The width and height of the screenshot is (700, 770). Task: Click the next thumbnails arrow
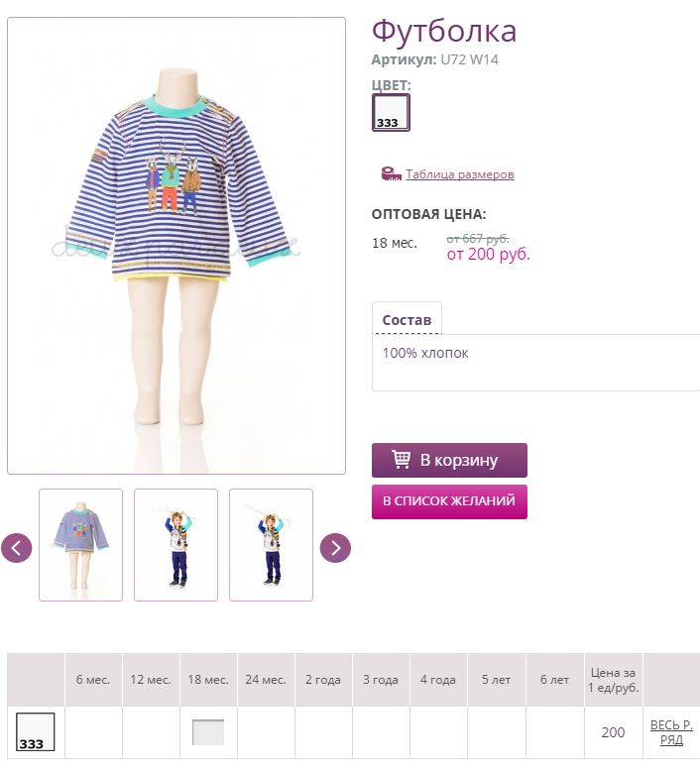click(335, 548)
